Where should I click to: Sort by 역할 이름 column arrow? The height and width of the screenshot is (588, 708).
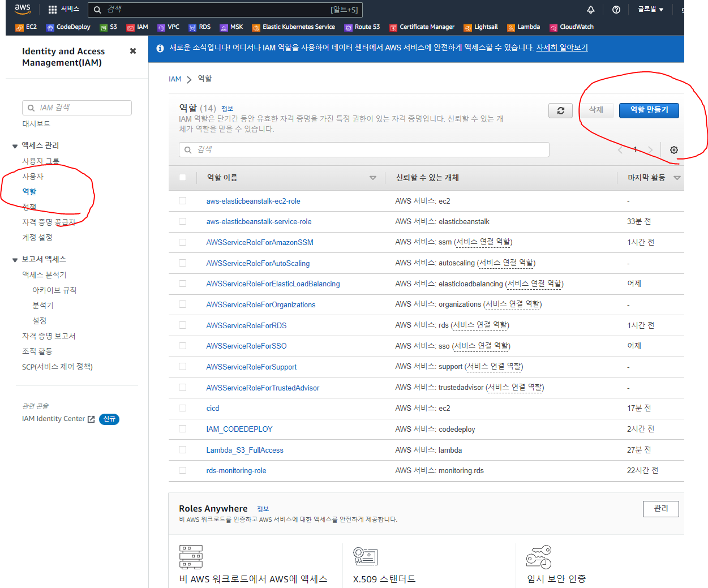pyautogui.click(x=372, y=178)
